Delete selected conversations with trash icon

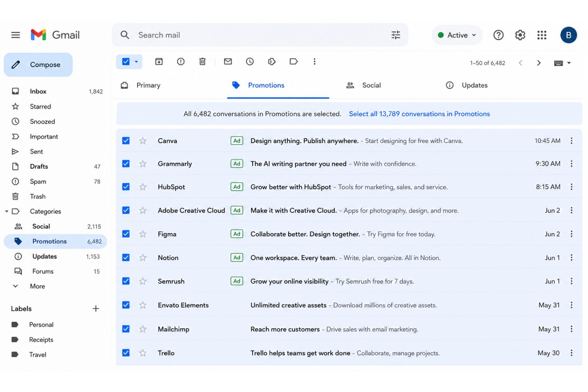[203, 62]
